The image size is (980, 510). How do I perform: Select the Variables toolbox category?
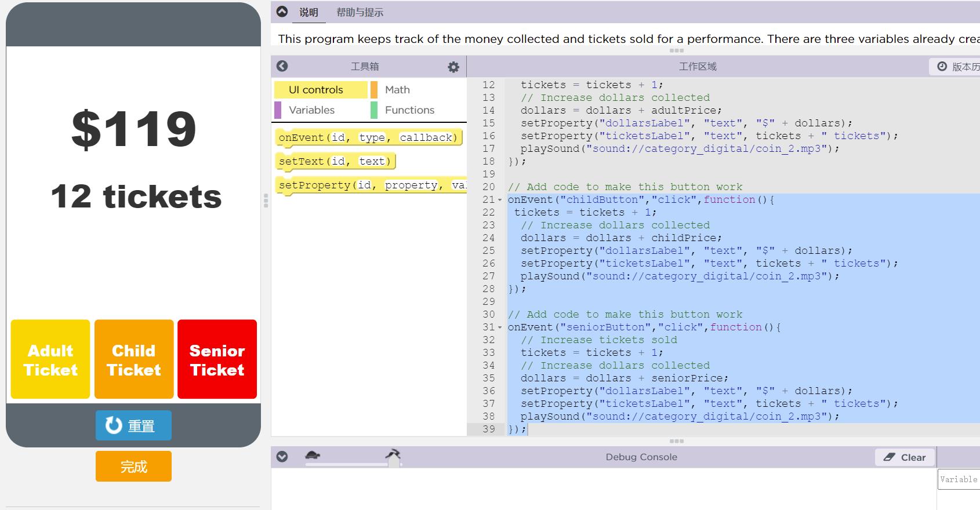tap(321, 110)
